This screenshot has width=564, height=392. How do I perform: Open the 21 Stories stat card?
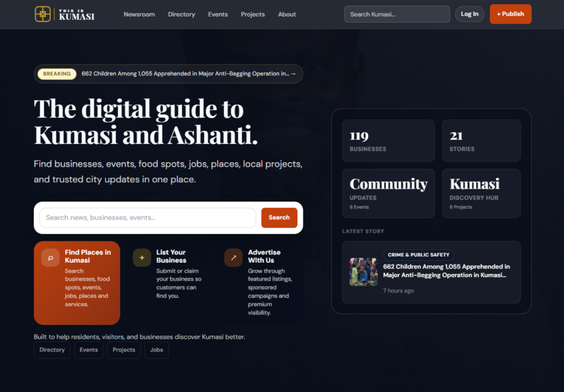pos(481,140)
